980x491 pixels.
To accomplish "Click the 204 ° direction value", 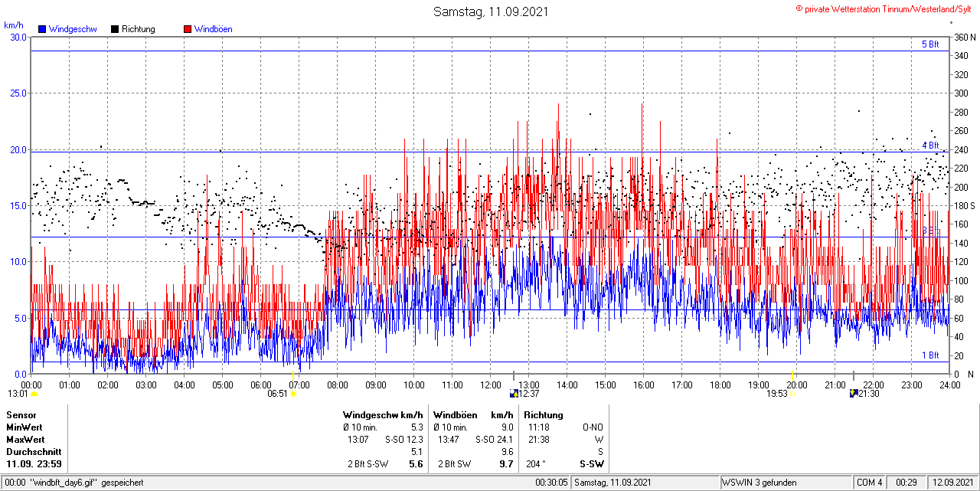I will [x=536, y=464].
